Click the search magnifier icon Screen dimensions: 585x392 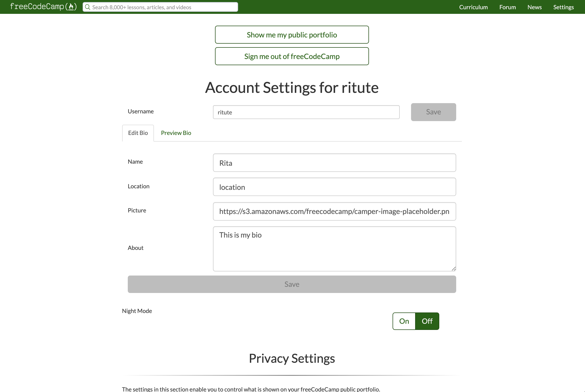(87, 7)
